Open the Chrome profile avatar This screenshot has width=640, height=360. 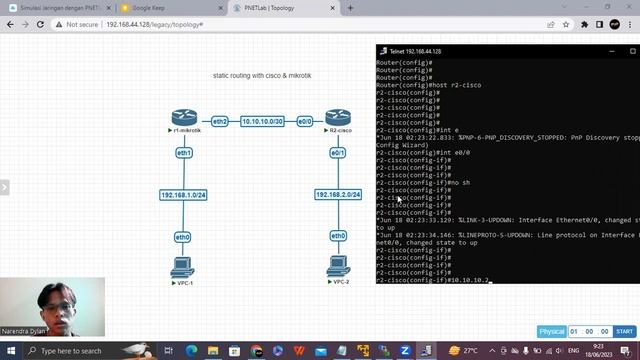pyautogui.click(x=615, y=24)
